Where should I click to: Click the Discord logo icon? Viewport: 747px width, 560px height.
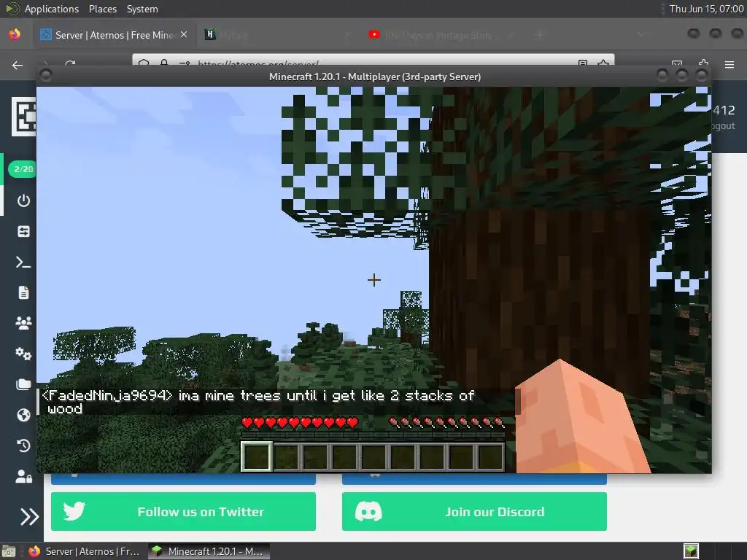[x=368, y=512]
